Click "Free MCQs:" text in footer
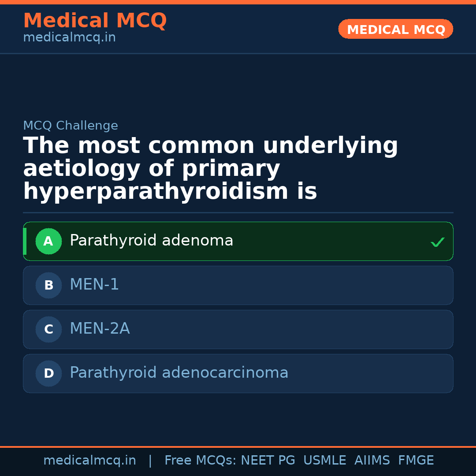The height and width of the screenshot is (476, 476). pyautogui.click(x=201, y=461)
